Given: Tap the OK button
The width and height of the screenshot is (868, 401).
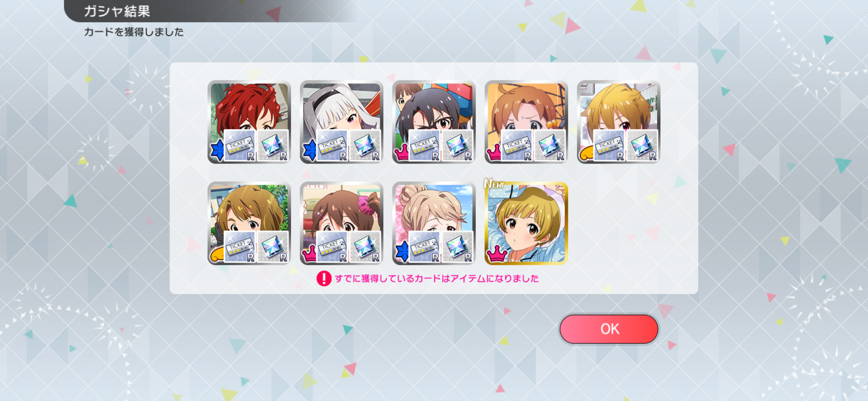Looking at the screenshot, I should pyautogui.click(x=609, y=329).
